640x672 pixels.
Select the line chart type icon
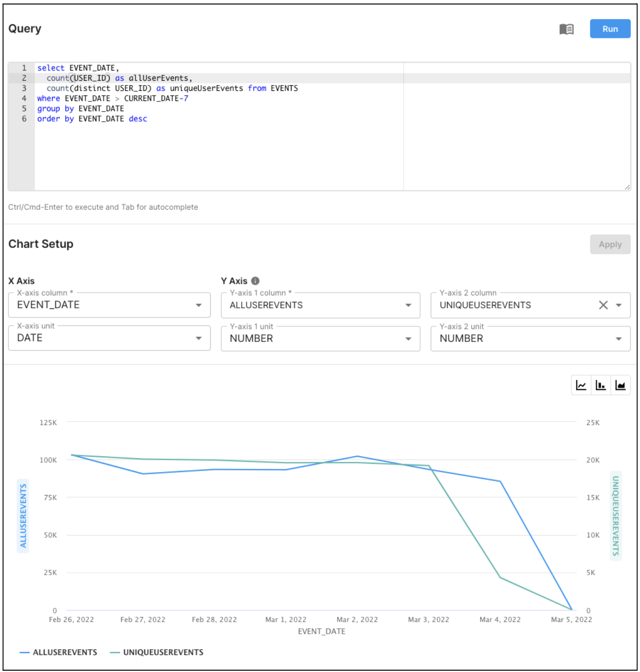click(x=581, y=385)
